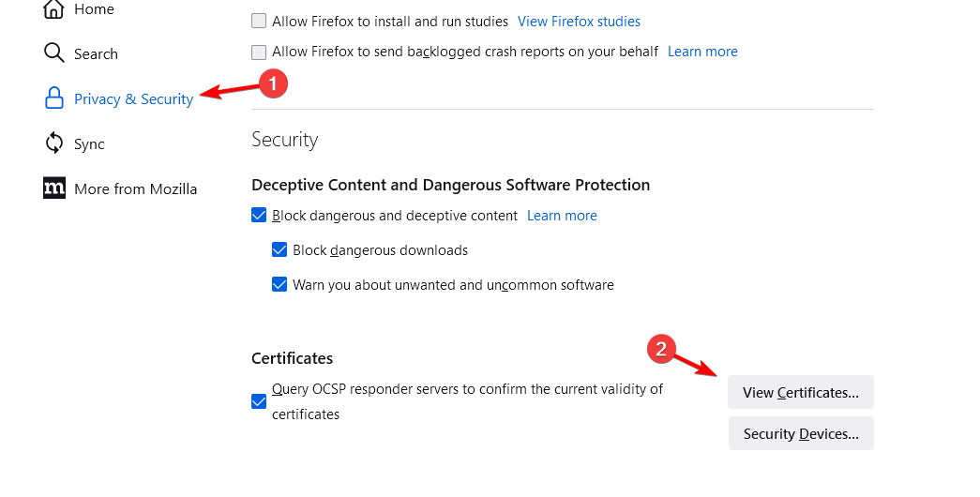This screenshot has width=980, height=497.
Task: Open the Security Devices dialog
Action: (801, 433)
